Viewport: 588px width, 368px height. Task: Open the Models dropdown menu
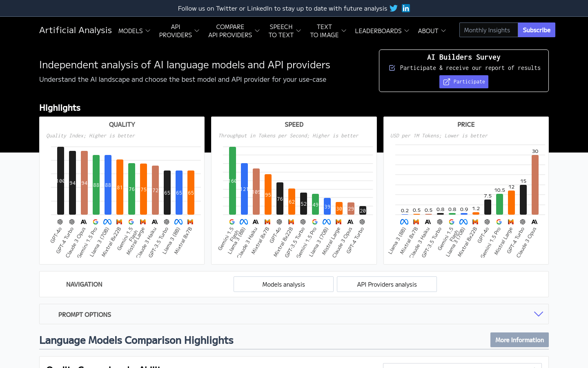point(134,31)
